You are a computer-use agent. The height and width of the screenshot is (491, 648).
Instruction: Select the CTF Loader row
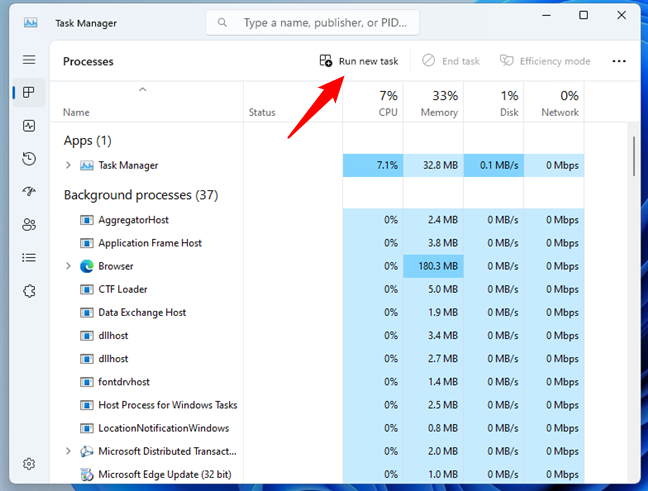tap(317, 289)
